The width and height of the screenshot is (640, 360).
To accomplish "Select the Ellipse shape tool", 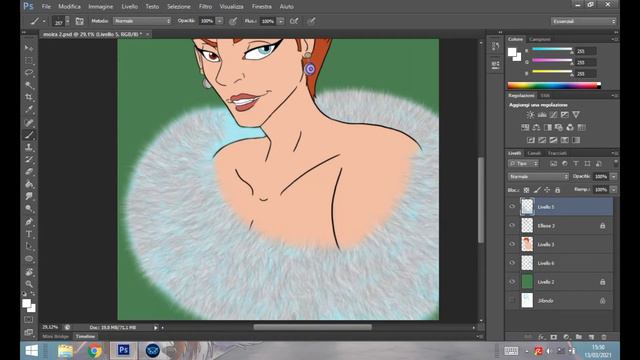I will 29,259.
